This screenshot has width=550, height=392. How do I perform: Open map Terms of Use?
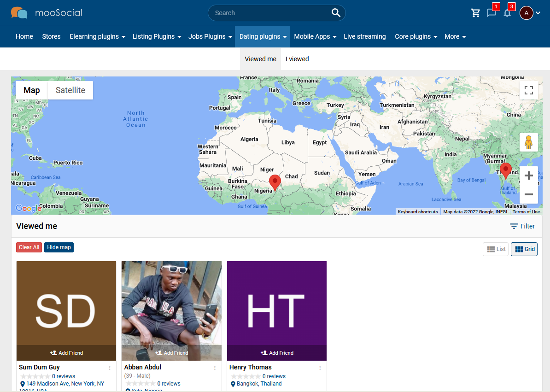click(x=526, y=212)
